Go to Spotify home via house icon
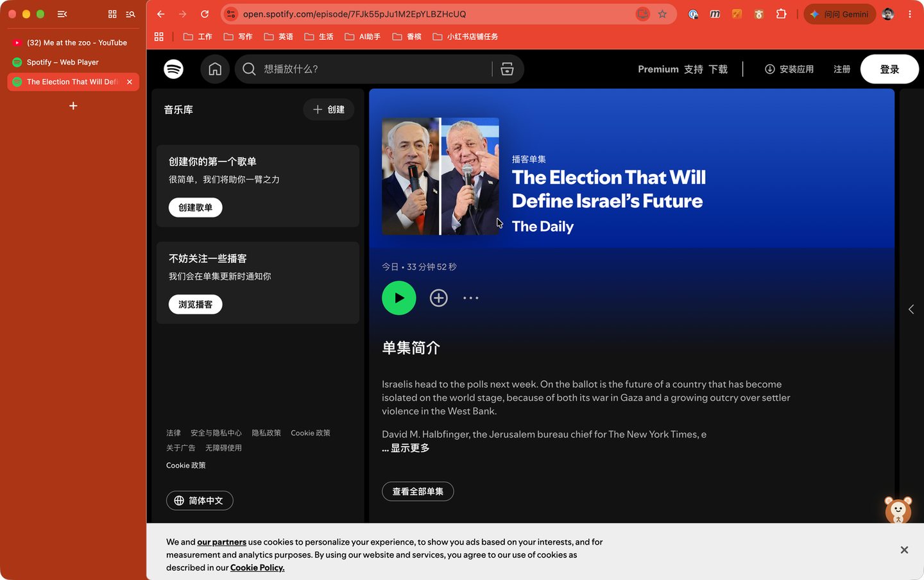 [215, 69]
